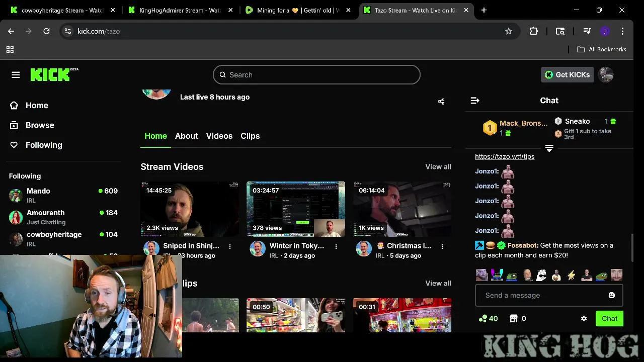Click the Get KICKs button

point(567,75)
